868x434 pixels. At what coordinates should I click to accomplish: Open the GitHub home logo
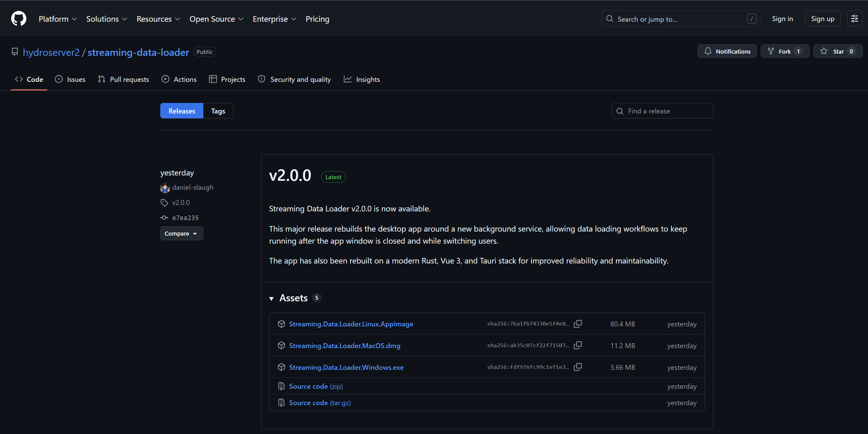[19, 19]
